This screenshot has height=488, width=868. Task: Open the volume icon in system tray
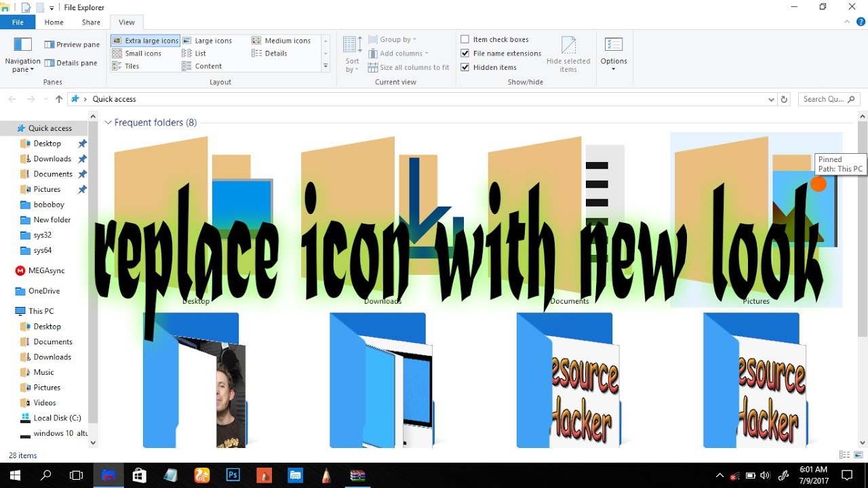pyautogui.click(x=766, y=475)
